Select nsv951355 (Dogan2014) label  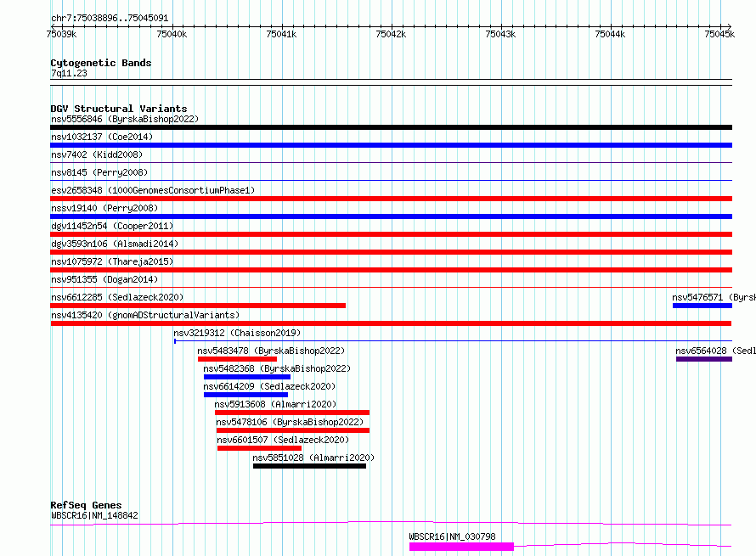pos(104,279)
